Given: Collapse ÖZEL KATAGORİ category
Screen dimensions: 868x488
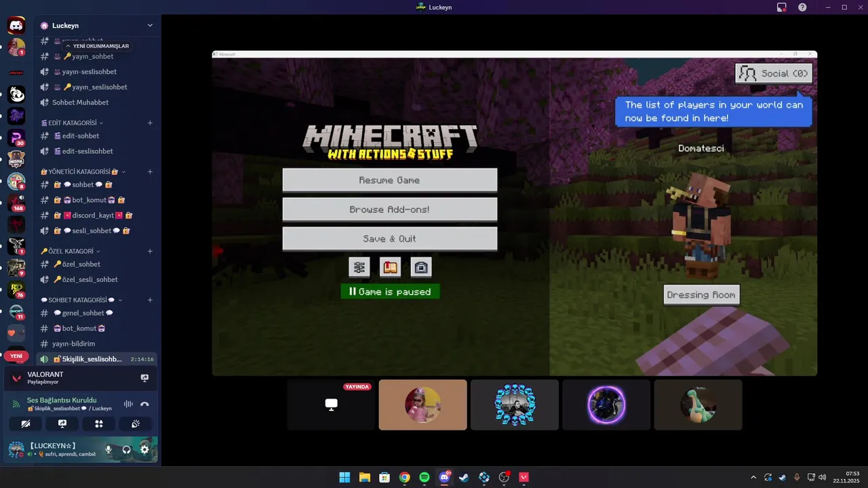Looking at the screenshot, I should [71, 251].
